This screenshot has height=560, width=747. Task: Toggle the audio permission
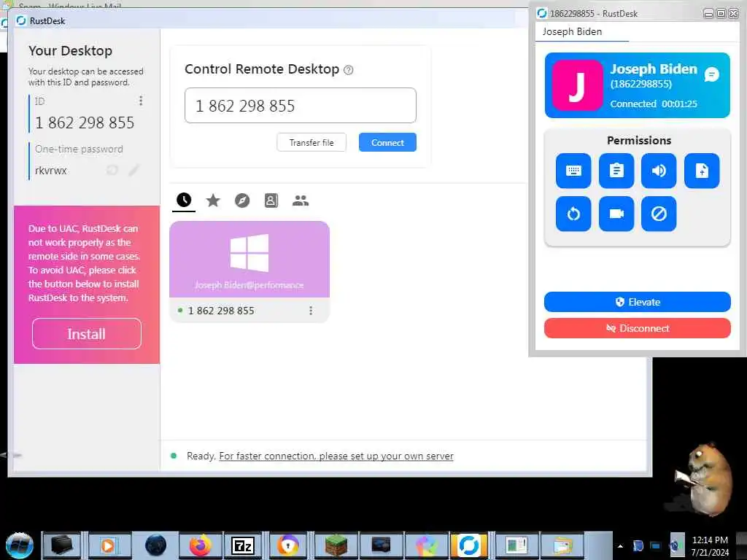tap(659, 171)
